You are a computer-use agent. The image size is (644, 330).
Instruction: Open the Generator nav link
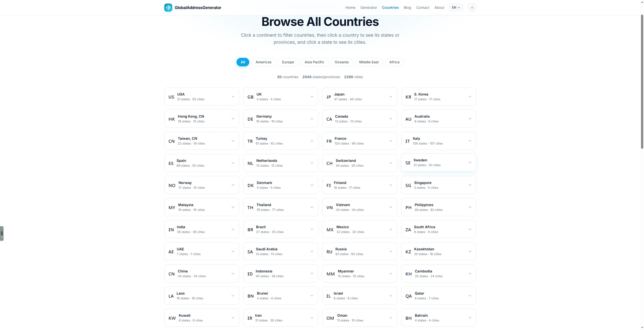pos(369,8)
